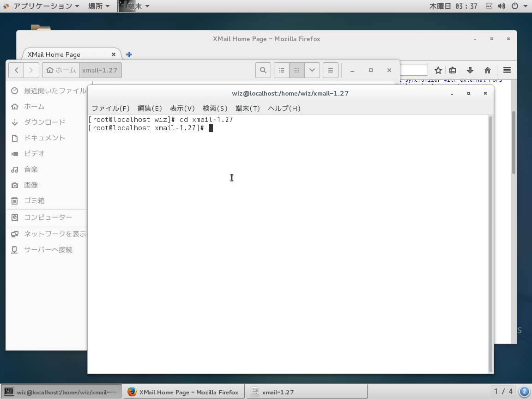Open the file manager hamburger menu

point(331,70)
